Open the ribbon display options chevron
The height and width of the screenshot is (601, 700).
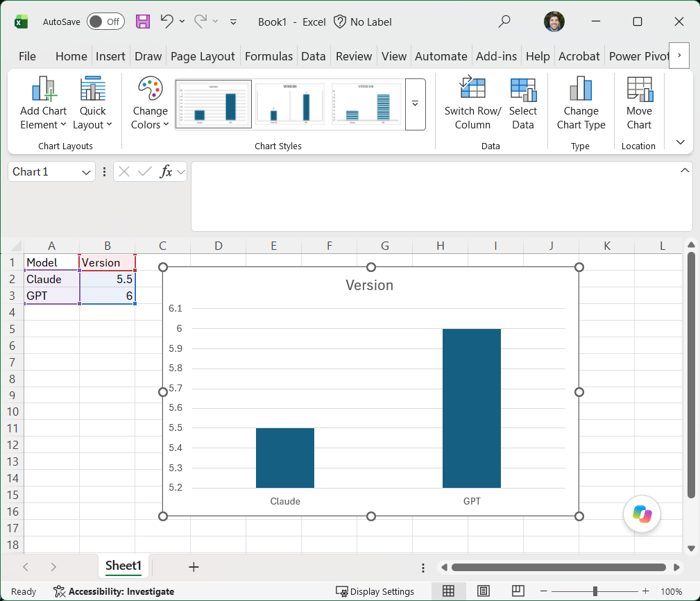pyautogui.click(x=681, y=142)
